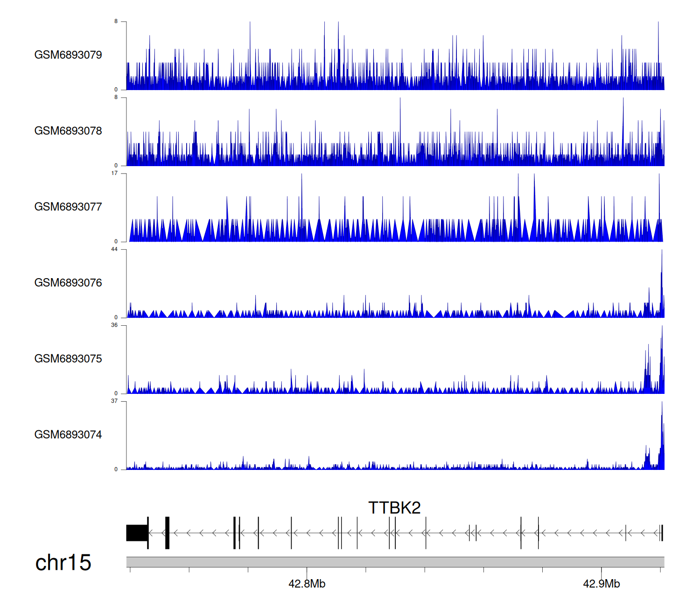Click the chr15 chromosome label
This screenshot has height=616, width=700.
pos(63,562)
